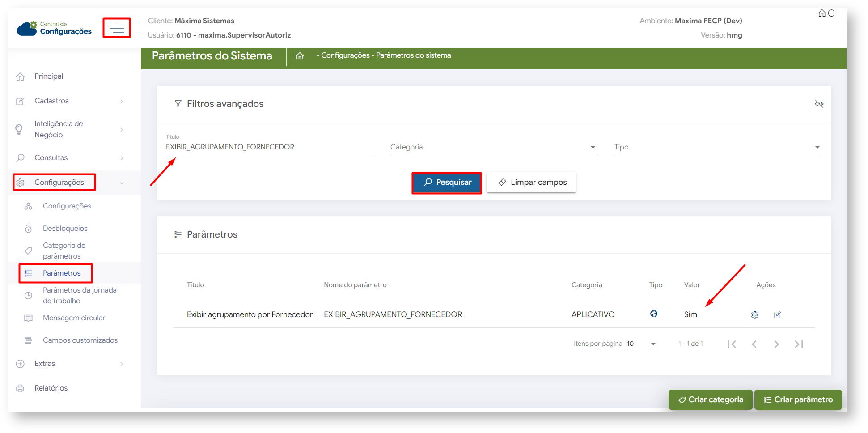Click the hamburger menu icon
The width and height of the screenshot is (868, 433).
pyautogui.click(x=117, y=29)
